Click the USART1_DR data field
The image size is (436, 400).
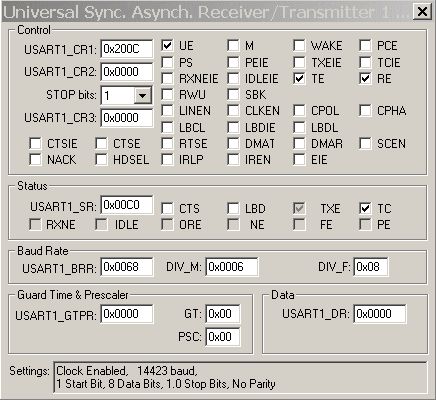(x=380, y=314)
